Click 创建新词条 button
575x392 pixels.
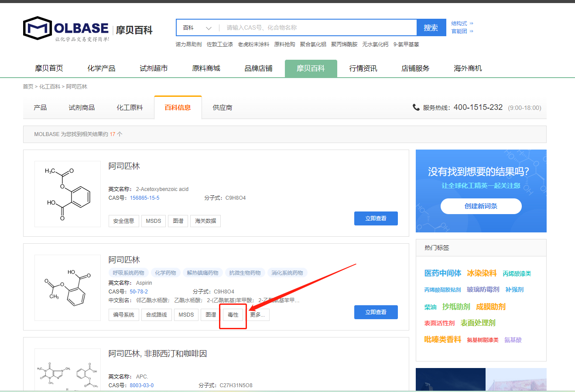[481, 206]
